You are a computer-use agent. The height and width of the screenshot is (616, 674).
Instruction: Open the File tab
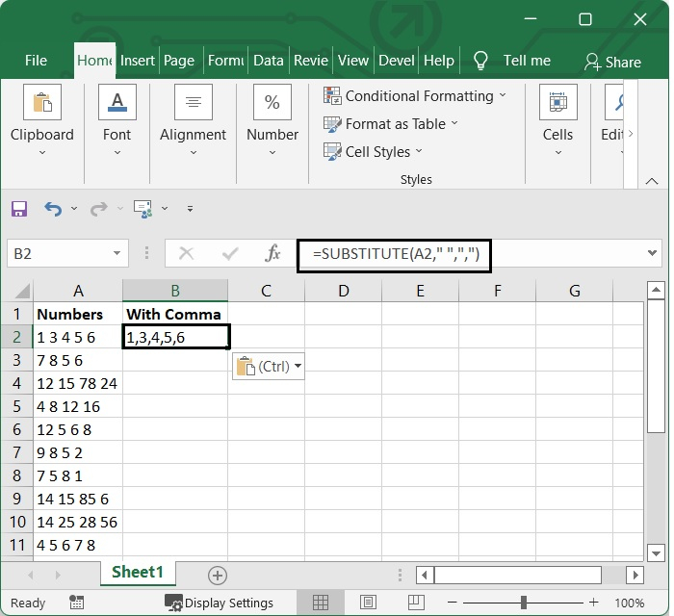(x=37, y=61)
